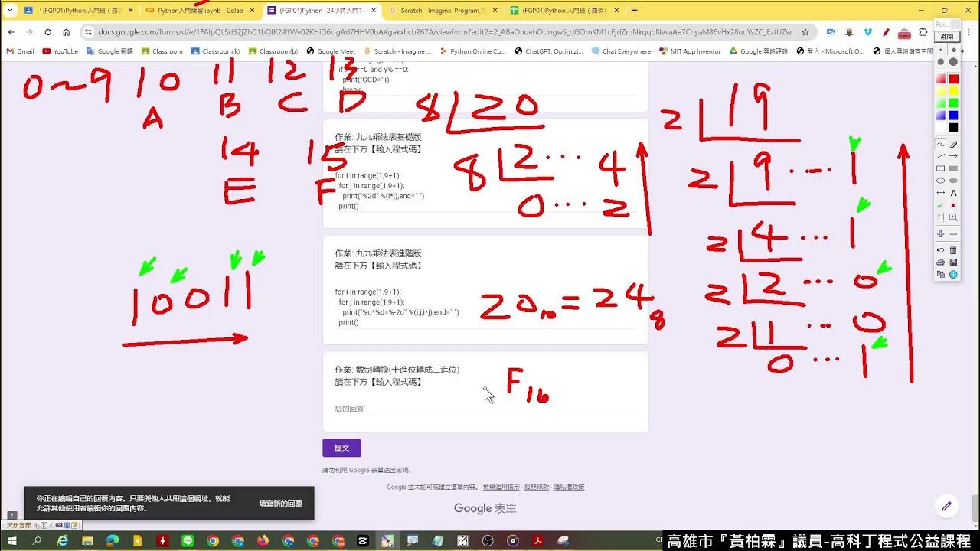
Task: Select the hollow rectangle shape tool
Action: [x=941, y=168]
